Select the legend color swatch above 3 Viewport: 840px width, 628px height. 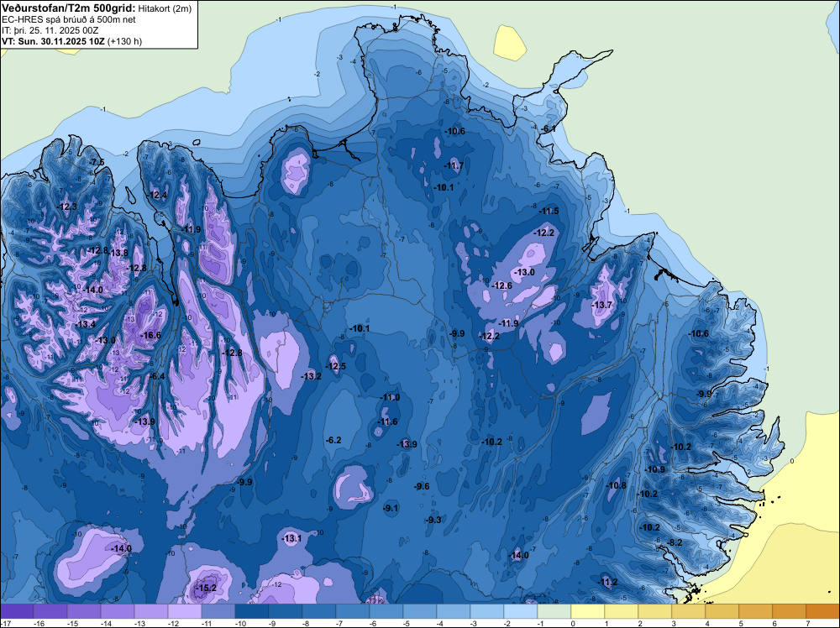(689, 611)
